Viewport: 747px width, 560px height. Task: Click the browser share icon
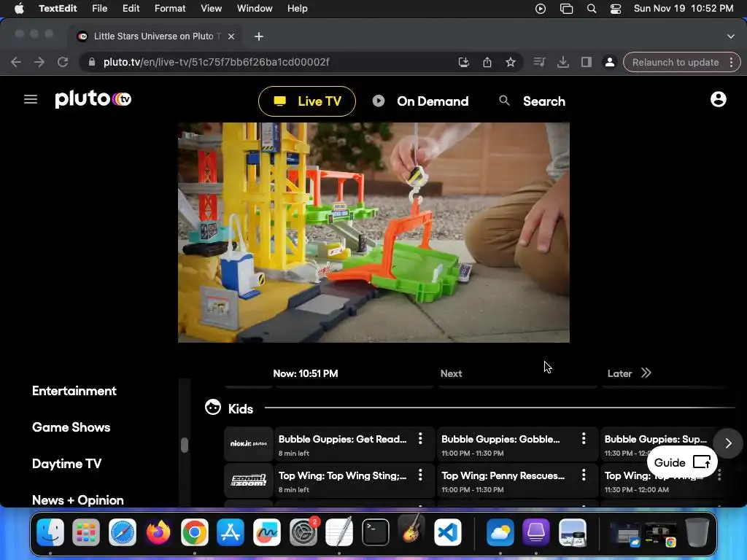coord(487,62)
